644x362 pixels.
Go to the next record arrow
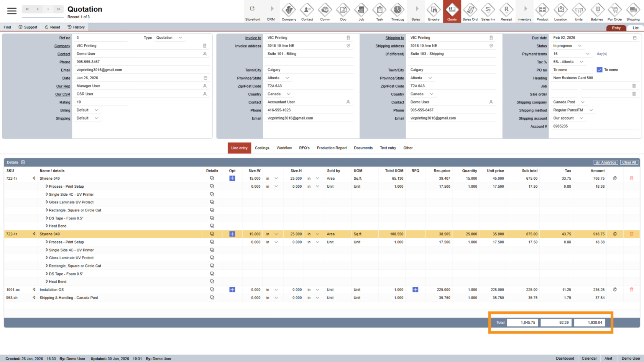pyautogui.click(x=48, y=9)
